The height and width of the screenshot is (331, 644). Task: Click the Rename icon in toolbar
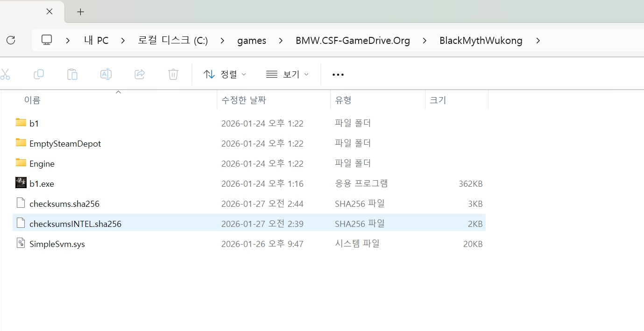point(106,74)
